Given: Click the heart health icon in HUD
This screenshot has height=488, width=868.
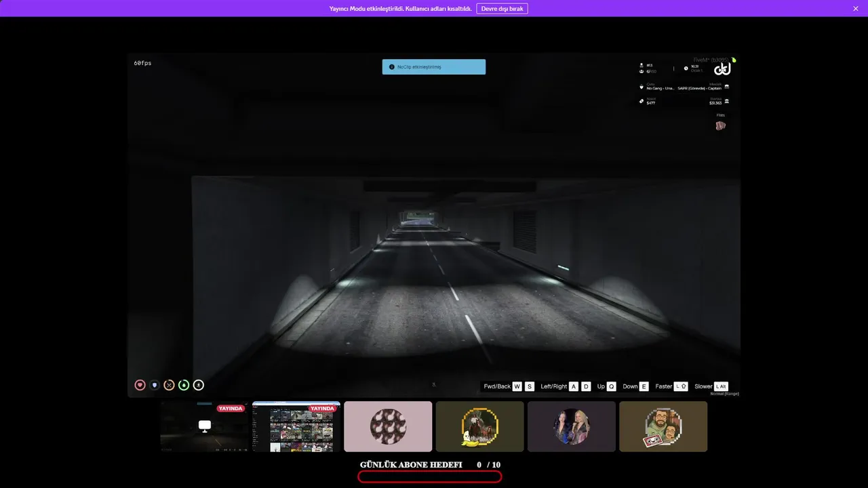Looking at the screenshot, I should (x=140, y=385).
